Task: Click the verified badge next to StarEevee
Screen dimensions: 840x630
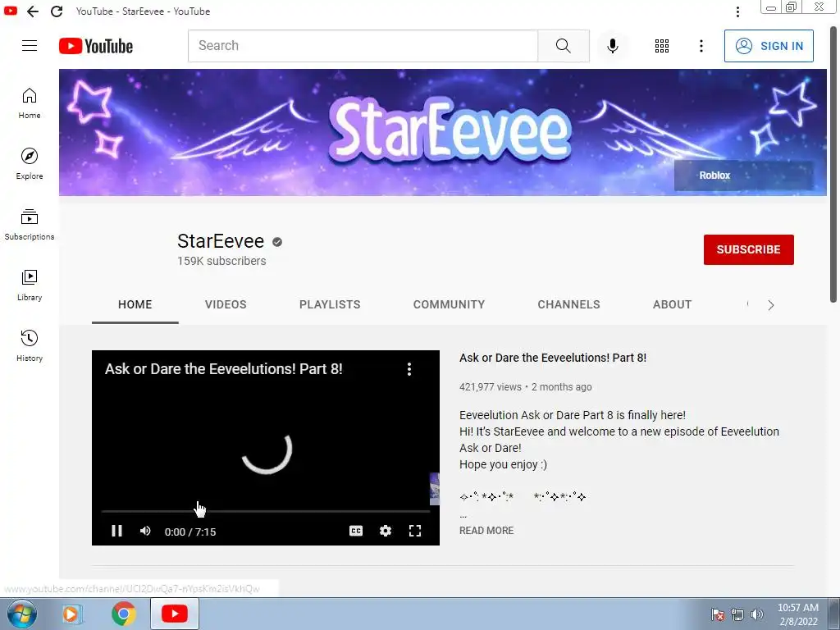Action: 277,242
